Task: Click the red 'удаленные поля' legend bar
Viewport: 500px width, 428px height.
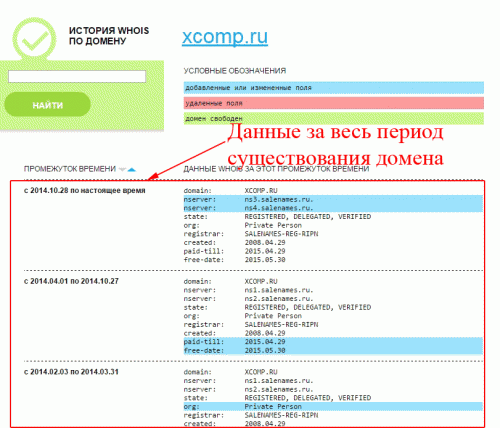Action: point(333,103)
